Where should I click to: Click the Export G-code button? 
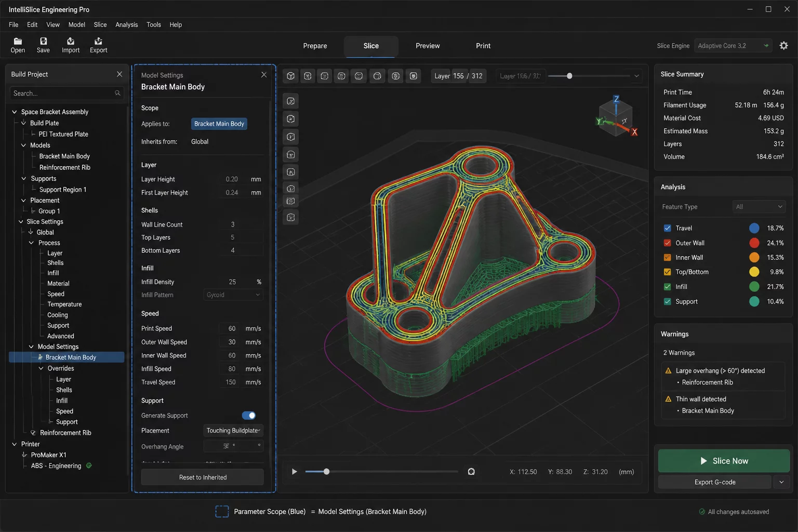coord(715,482)
